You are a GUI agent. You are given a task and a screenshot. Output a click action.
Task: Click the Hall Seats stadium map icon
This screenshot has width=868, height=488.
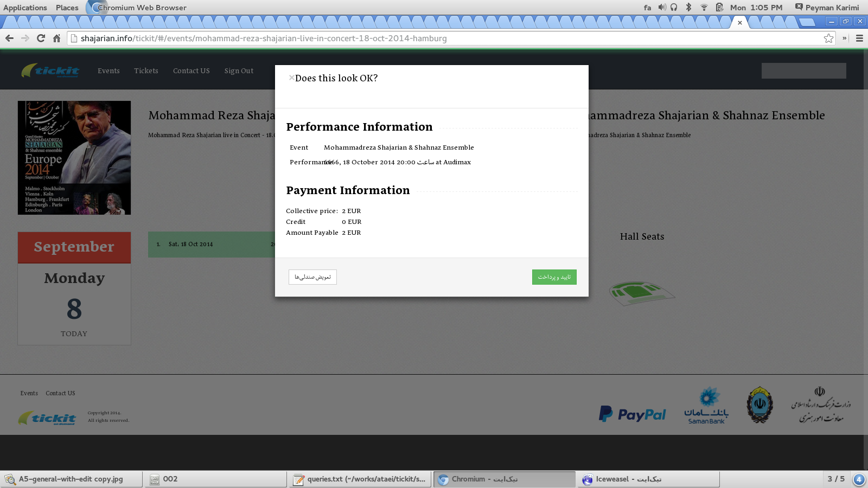[x=642, y=293]
